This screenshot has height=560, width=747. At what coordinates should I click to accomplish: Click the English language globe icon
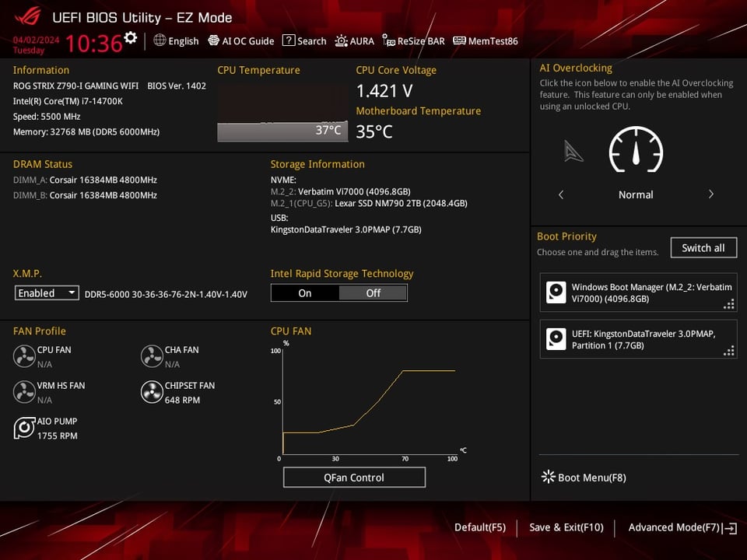point(160,40)
